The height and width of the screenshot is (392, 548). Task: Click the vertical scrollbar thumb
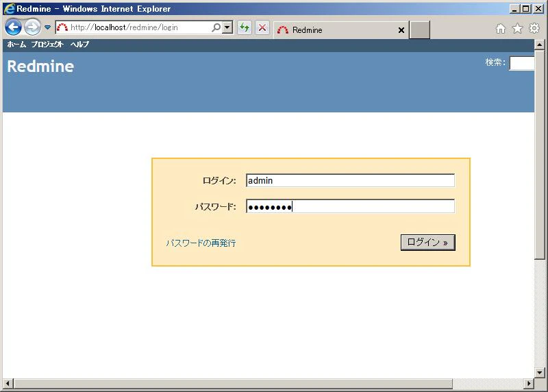pyautogui.click(x=539, y=155)
